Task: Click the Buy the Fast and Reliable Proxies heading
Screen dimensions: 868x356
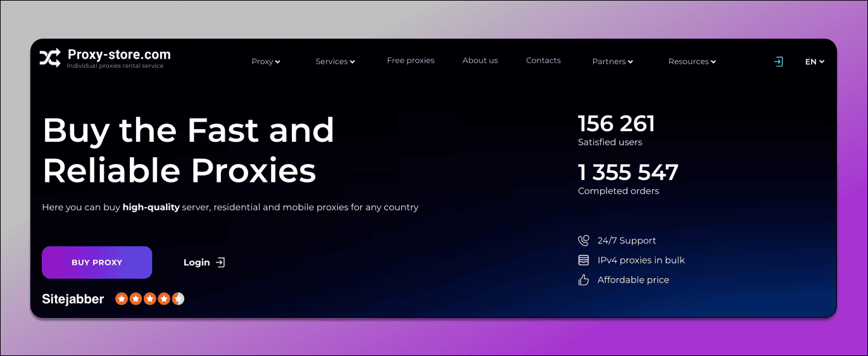Action: coord(188,150)
